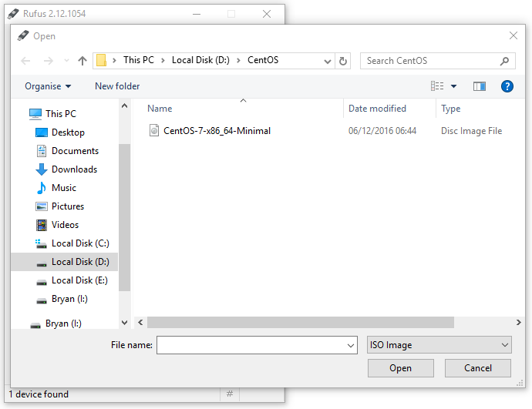Open Videos in the navigation pane
Viewport: 532px width, 409px height.
tap(65, 225)
